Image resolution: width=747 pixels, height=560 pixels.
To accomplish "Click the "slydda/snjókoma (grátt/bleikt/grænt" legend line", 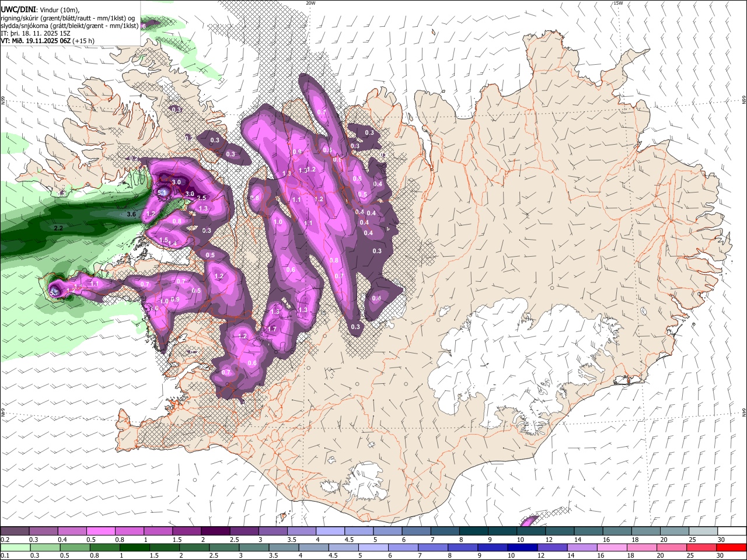I will coord(70,26).
